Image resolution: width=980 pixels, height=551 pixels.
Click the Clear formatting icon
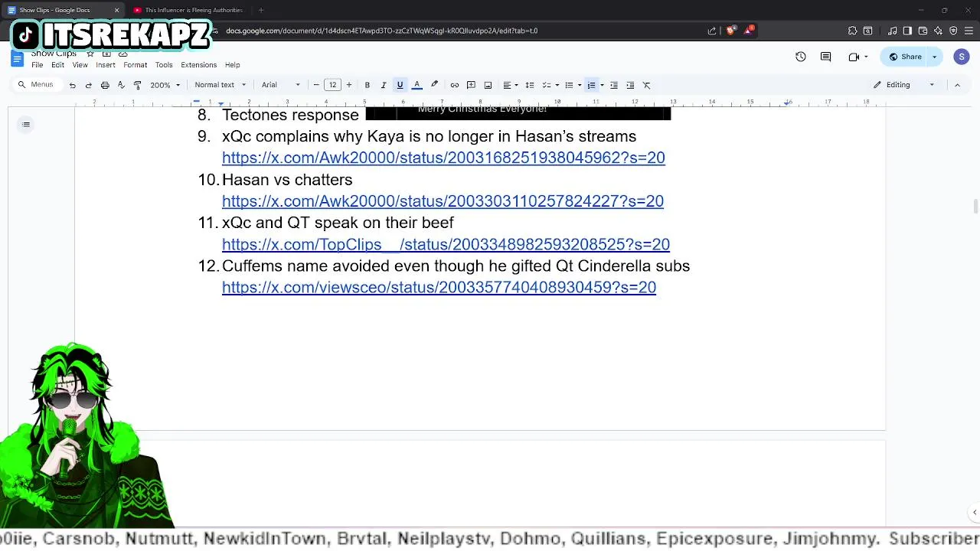coord(647,85)
